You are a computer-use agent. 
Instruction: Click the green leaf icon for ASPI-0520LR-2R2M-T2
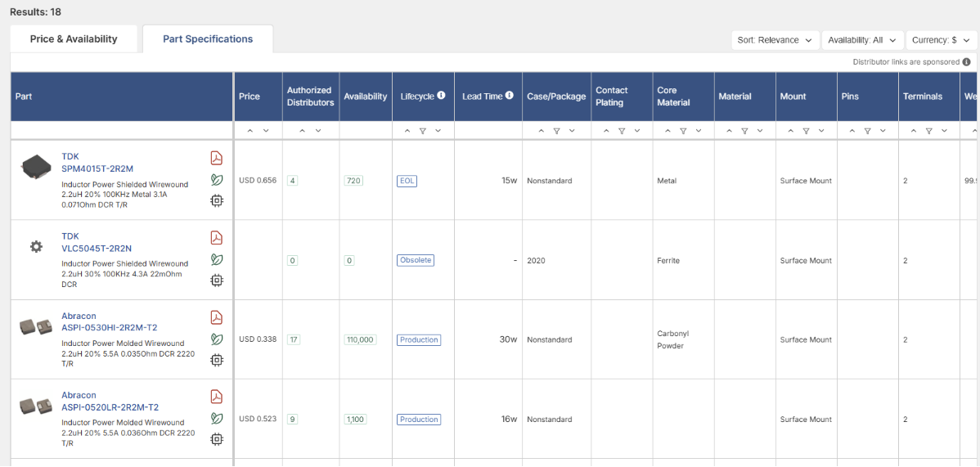coord(217,418)
